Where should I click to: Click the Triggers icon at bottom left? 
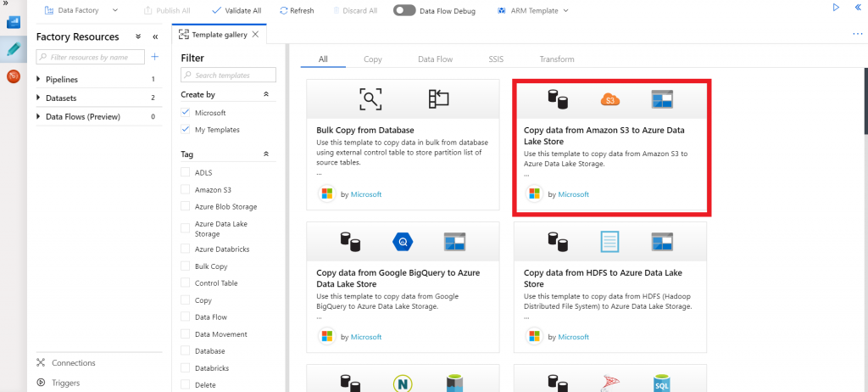pyautogui.click(x=41, y=383)
